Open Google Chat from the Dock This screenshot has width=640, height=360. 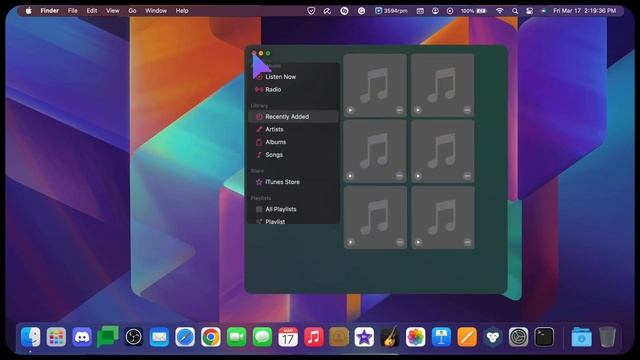pyautogui.click(x=108, y=337)
